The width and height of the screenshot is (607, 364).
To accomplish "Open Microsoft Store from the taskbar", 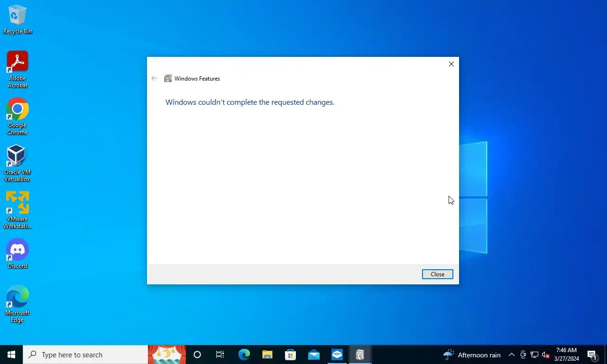I will pyautogui.click(x=290, y=355).
